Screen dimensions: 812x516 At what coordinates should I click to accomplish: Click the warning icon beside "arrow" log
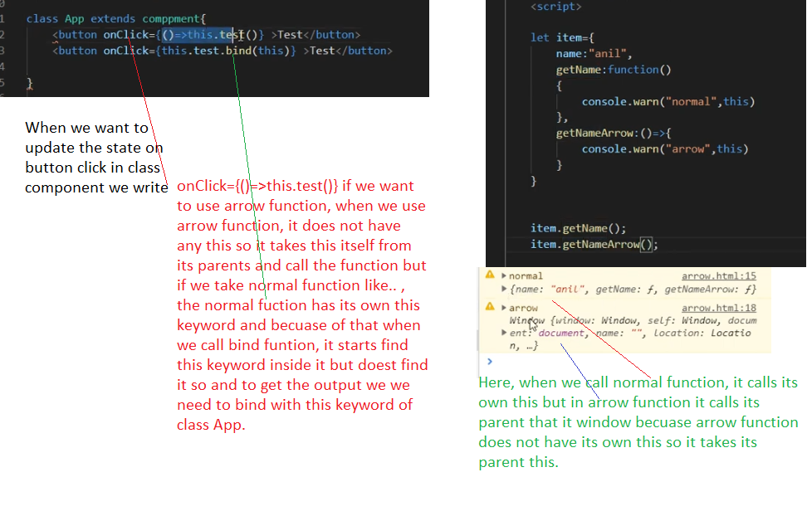[x=490, y=308]
